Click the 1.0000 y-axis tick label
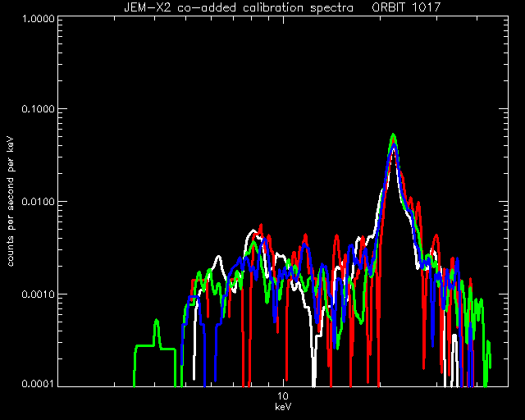 point(38,18)
